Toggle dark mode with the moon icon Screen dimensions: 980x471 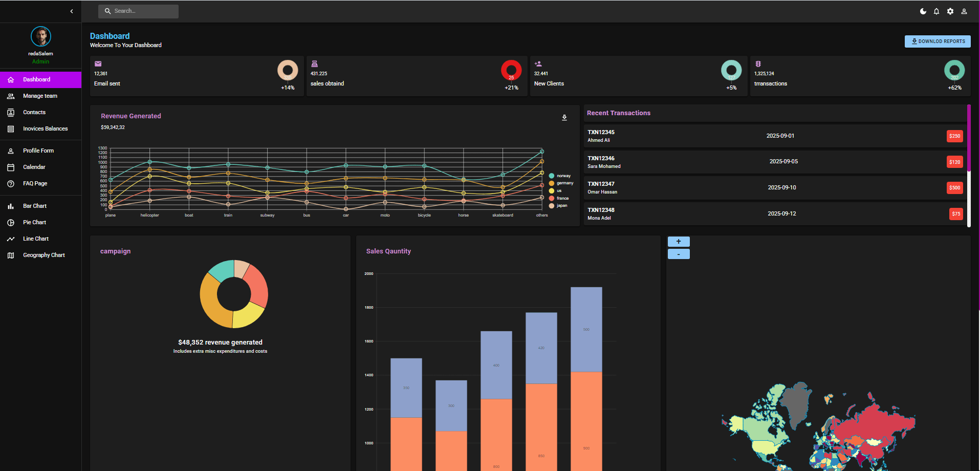[922, 11]
